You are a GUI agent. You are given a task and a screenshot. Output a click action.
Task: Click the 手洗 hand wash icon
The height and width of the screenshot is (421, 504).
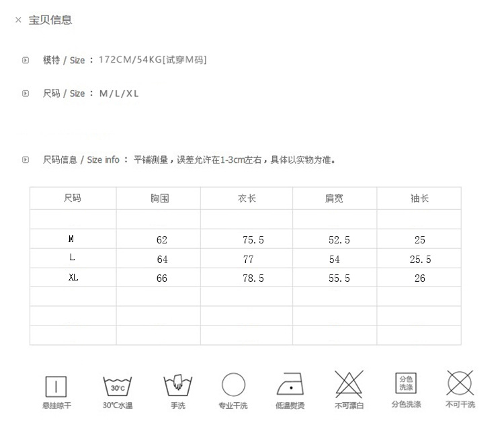[178, 385]
